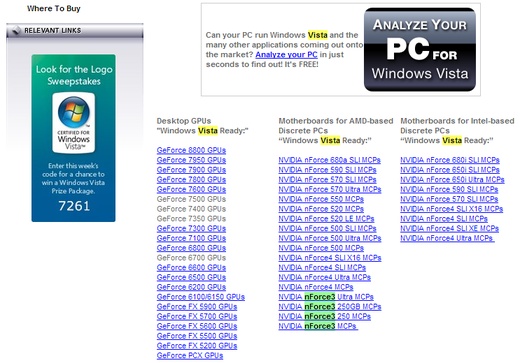The width and height of the screenshot is (520, 363).
Task: Click the Analyze Your PC for Windows Vista banner
Action: pyautogui.click(x=420, y=49)
